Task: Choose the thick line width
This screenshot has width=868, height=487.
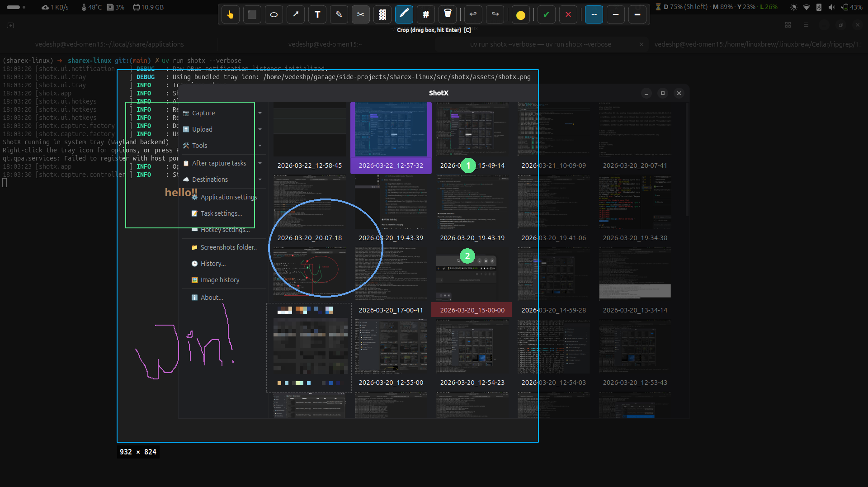Action: [637, 14]
